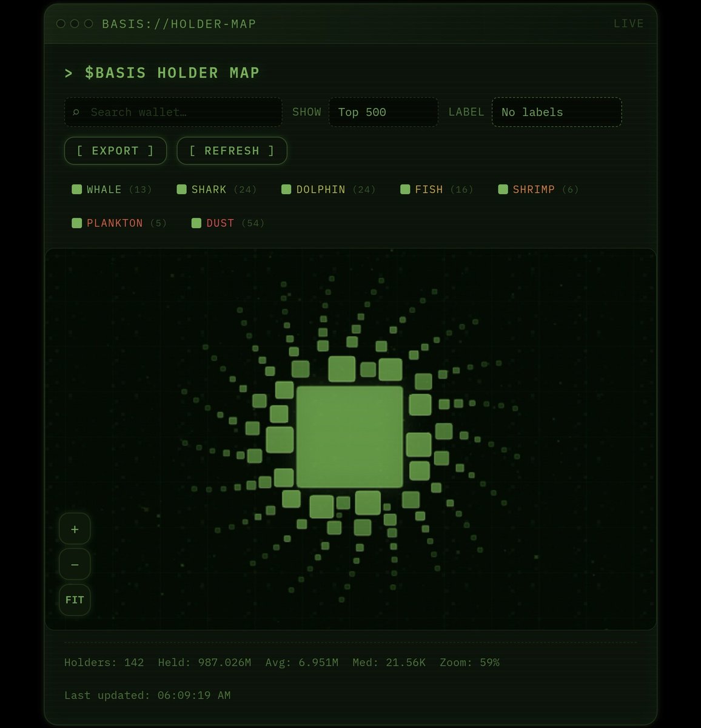Click the Zoom: 59% stat
The image size is (701, 728).
click(470, 662)
